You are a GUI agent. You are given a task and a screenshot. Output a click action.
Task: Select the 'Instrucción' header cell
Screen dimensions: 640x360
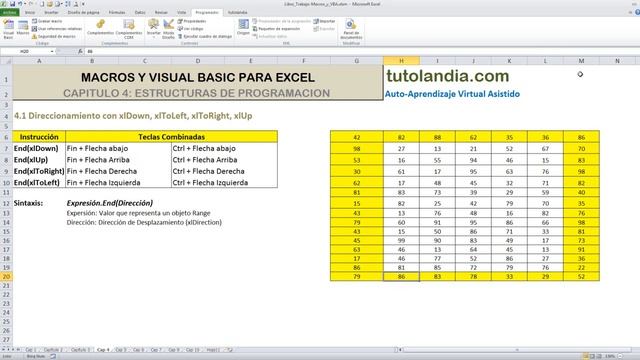pyautogui.click(x=39, y=137)
